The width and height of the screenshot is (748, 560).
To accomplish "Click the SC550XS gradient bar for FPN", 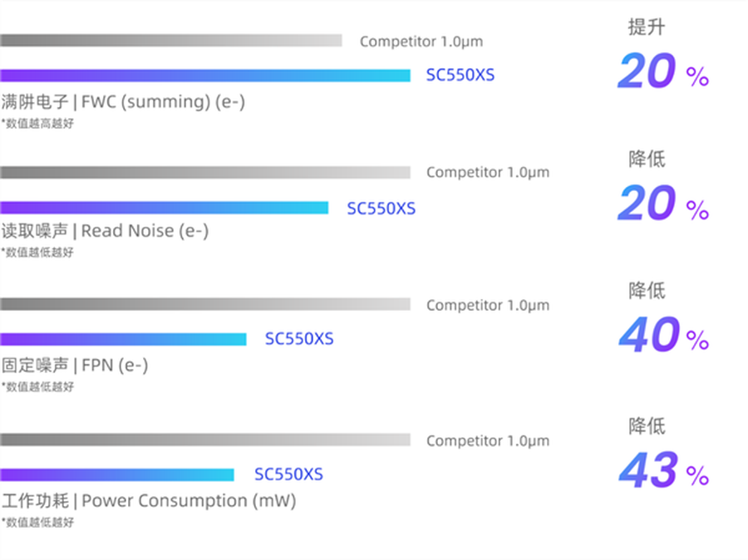I will 123,339.
